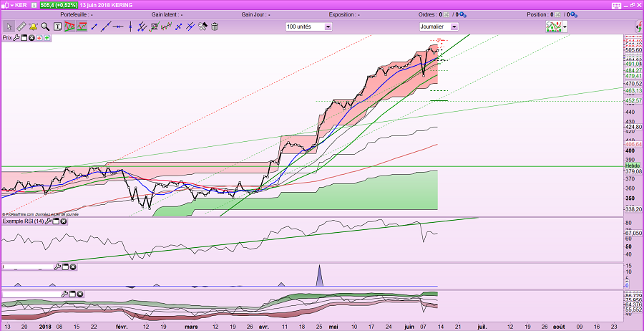644x331 pixels.
Task: Select the blue crossed-lines drawing tool
Action: coord(190,27)
